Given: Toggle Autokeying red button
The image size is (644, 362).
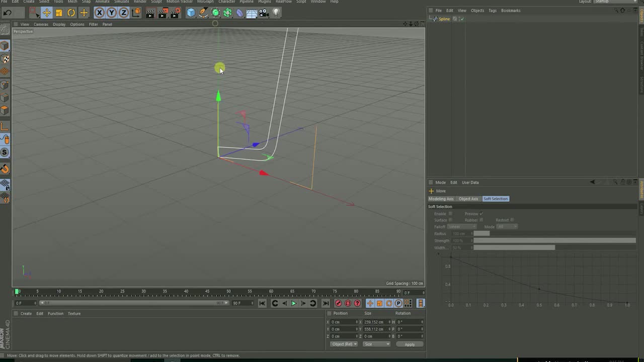Looking at the screenshot, I should pos(348,303).
